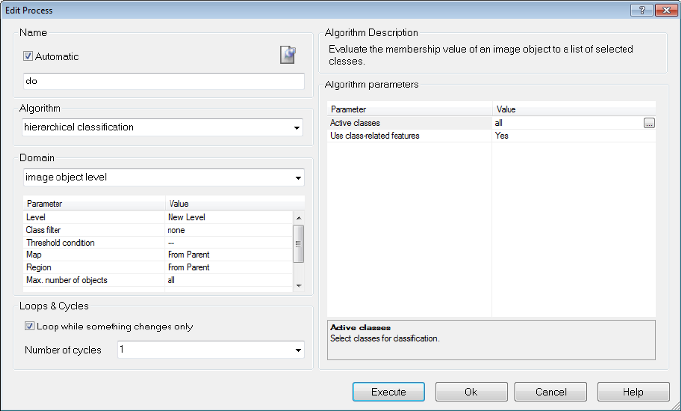Screen dimensions: 681x411
Task: Open the Domain image object level dropdown
Action: point(297,178)
